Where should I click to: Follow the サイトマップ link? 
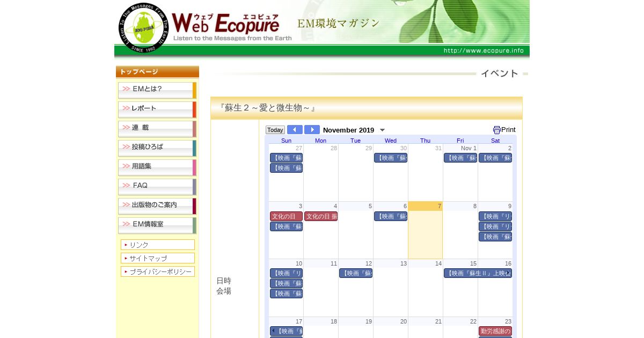pos(158,258)
